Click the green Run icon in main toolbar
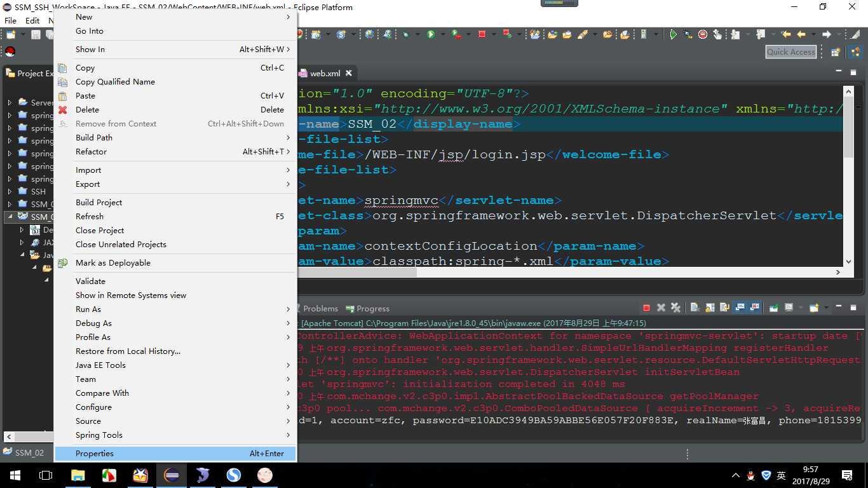 431,34
